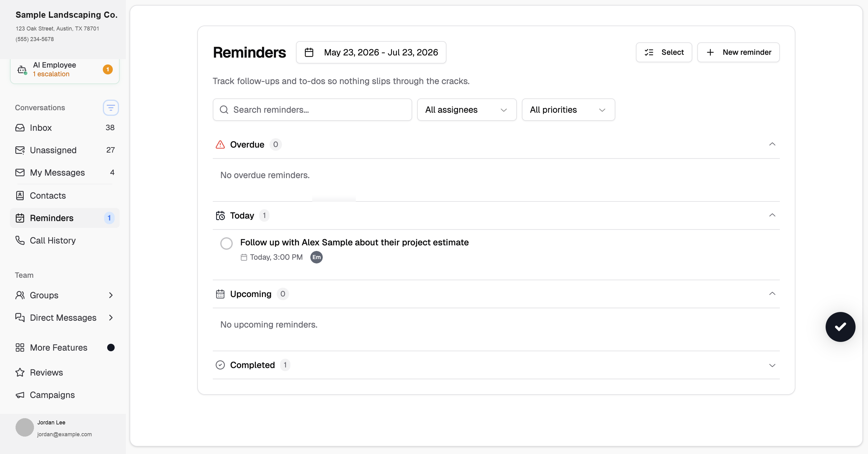Open the All priorities dropdown
Viewport: 868px width, 454px height.
[568, 110]
